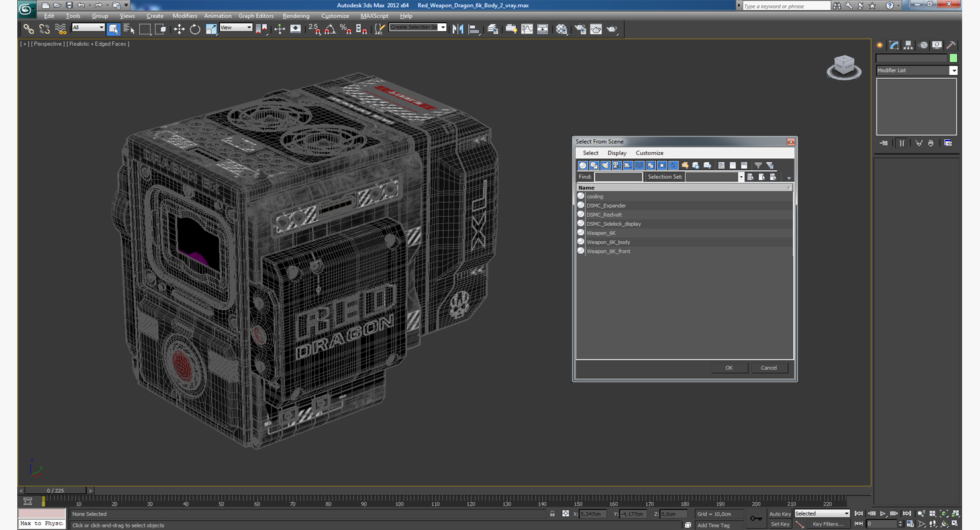Viewport: 980px width, 530px height.
Task: Toggle Angle Snap on main toolbar
Action: tap(330, 29)
